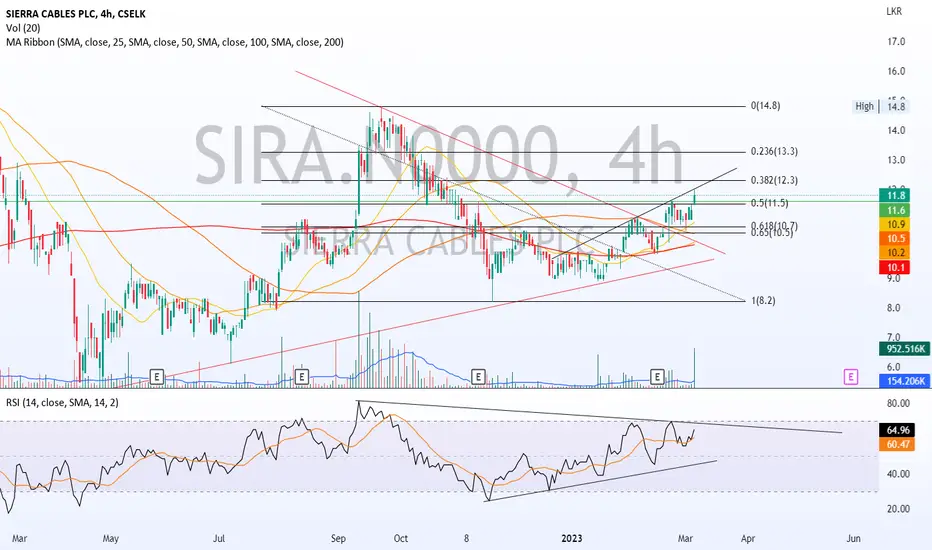Click the yellow 10.9 moving average label

(x=896, y=225)
